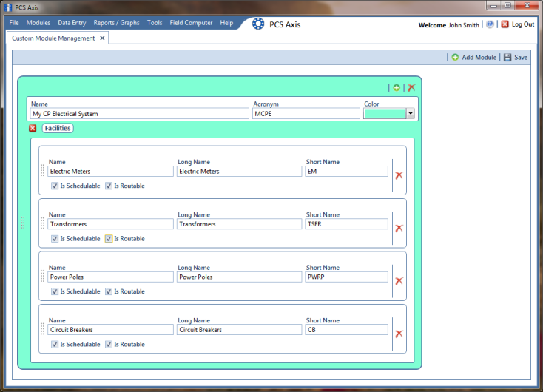This screenshot has height=392, width=543.
Task: Click the Power Poles Name field
Action: pyautogui.click(x=110, y=277)
